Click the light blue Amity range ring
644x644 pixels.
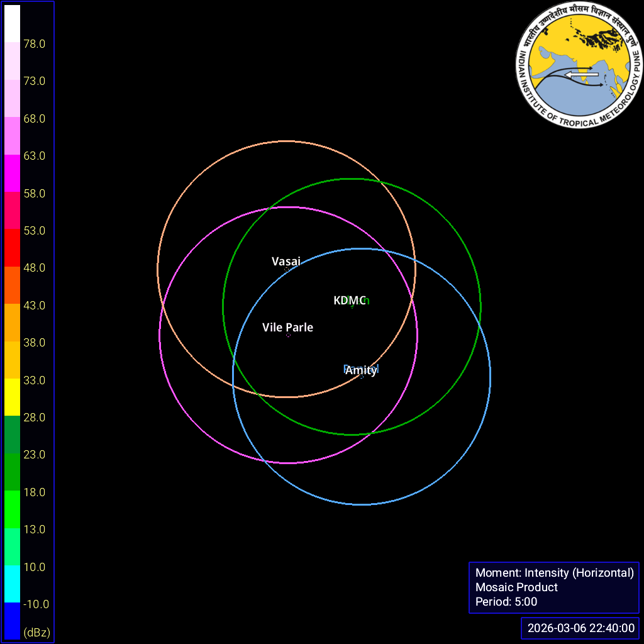pyautogui.click(x=362, y=504)
